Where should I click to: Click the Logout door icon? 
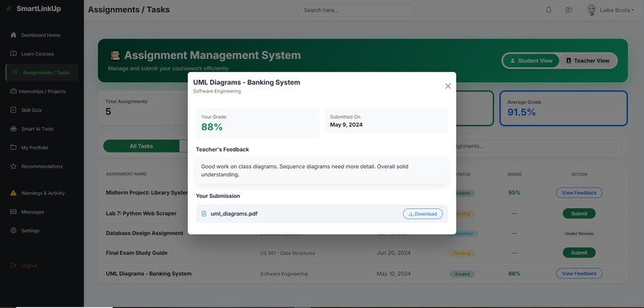tap(14, 266)
